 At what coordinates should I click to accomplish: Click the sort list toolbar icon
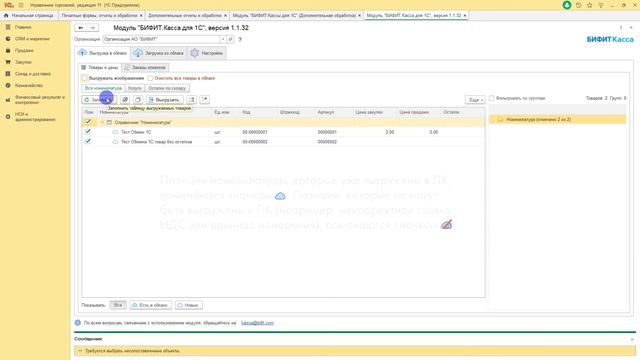(191, 100)
